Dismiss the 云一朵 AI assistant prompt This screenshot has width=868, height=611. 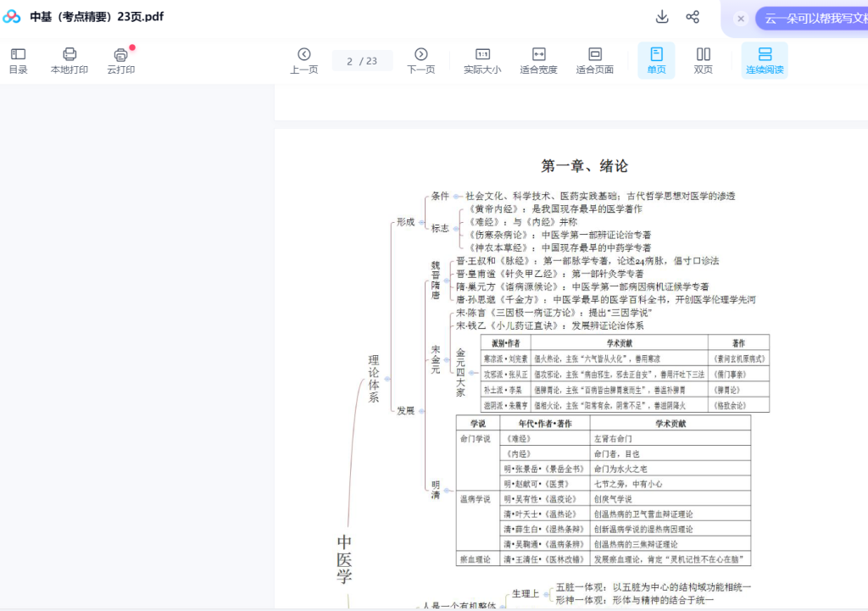(x=742, y=18)
